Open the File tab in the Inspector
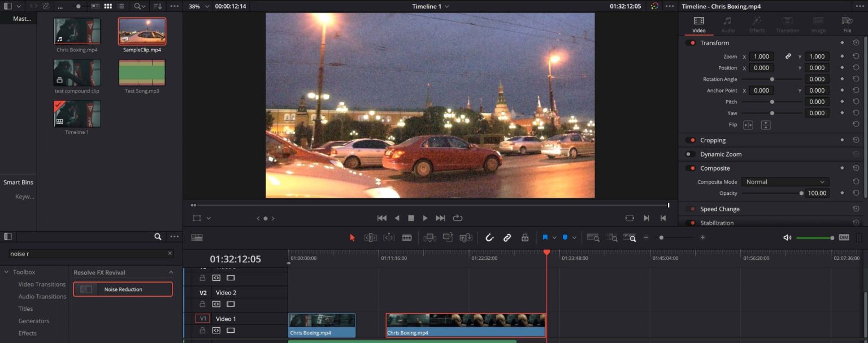Viewport: 868px width, 343px height. click(847, 24)
